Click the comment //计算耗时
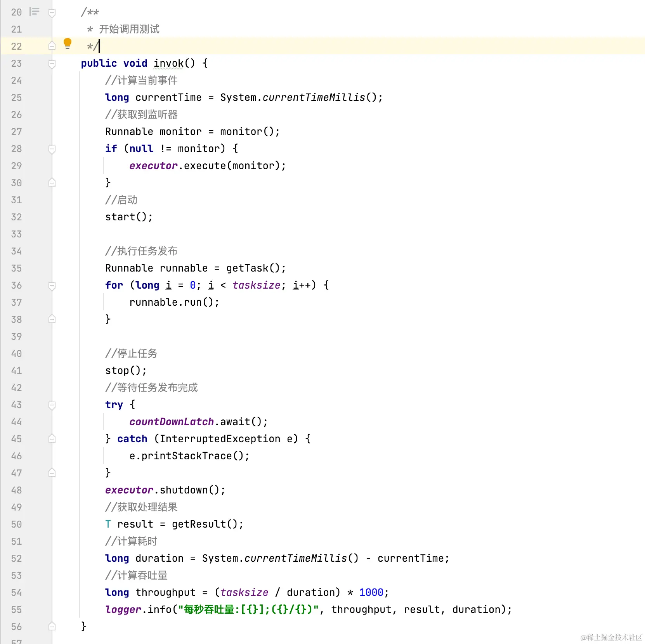Viewport: 645px width, 644px height. [x=131, y=541]
